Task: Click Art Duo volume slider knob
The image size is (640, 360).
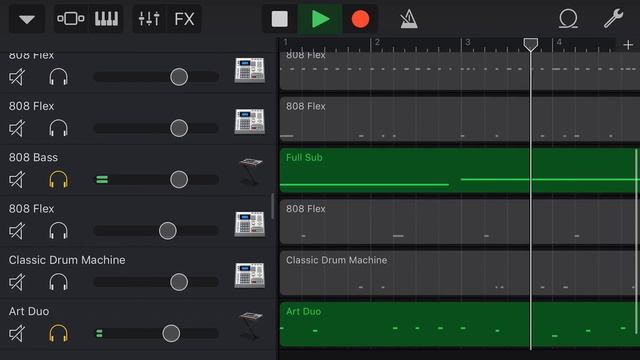Action: pyautogui.click(x=171, y=333)
